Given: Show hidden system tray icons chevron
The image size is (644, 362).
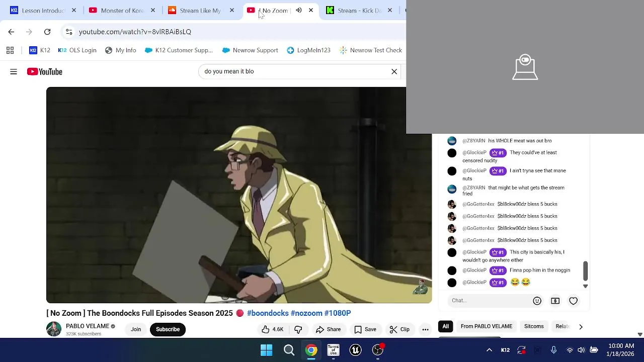Looking at the screenshot, I should (489, 350).
